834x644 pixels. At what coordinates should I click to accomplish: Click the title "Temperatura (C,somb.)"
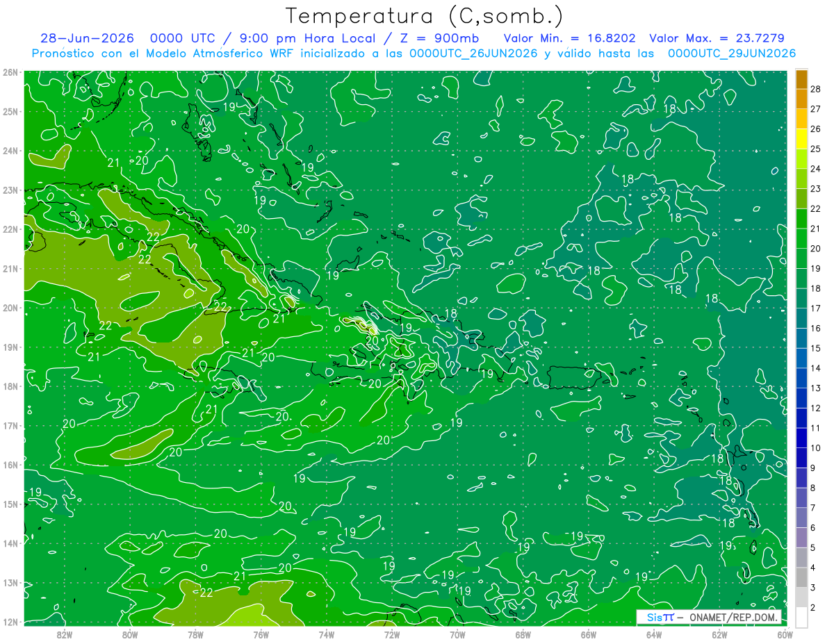coord(424,16)
